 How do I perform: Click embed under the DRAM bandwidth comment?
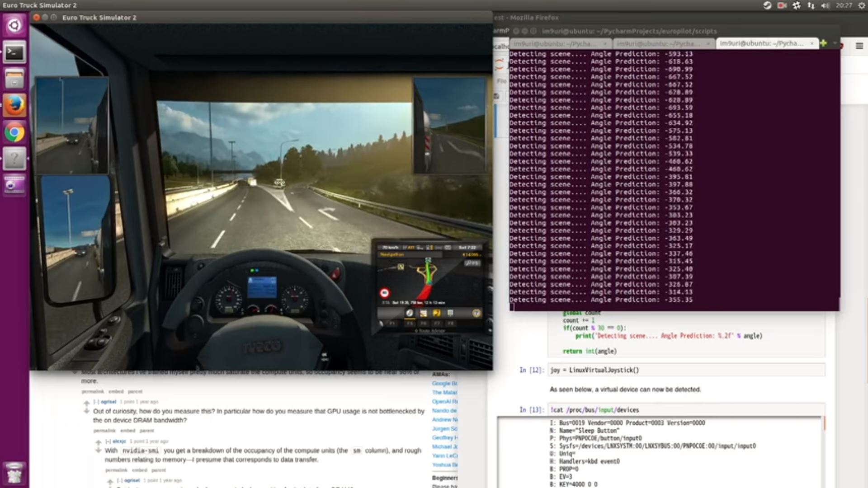pos(128,431)
